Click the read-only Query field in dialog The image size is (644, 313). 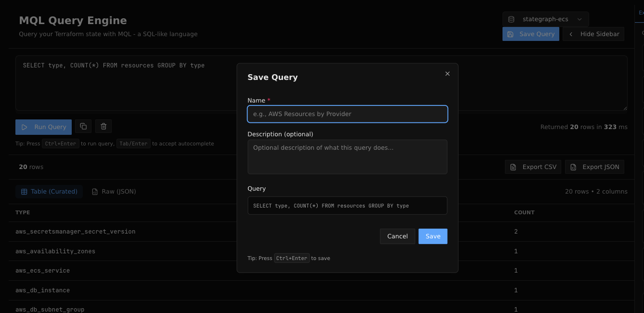point(347,206)
